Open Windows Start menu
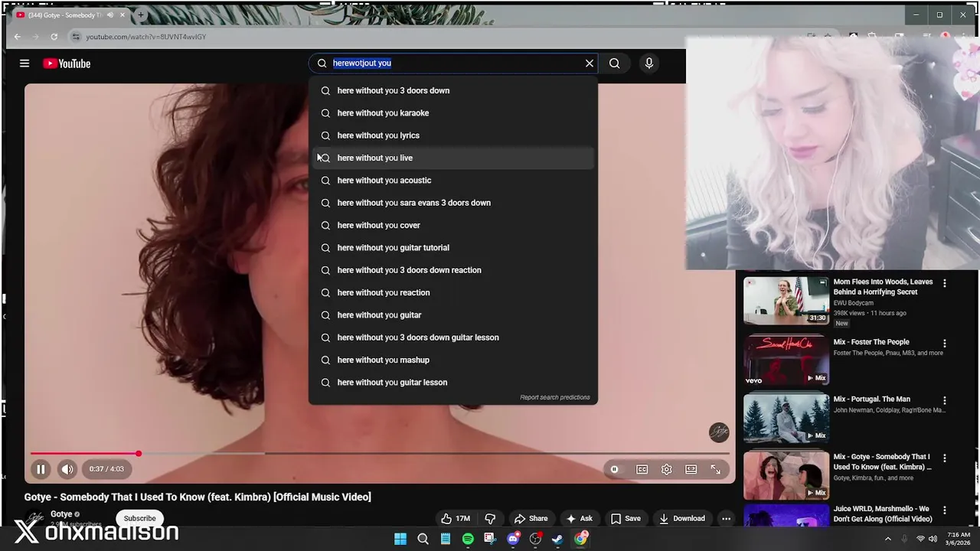 [400, 539]
